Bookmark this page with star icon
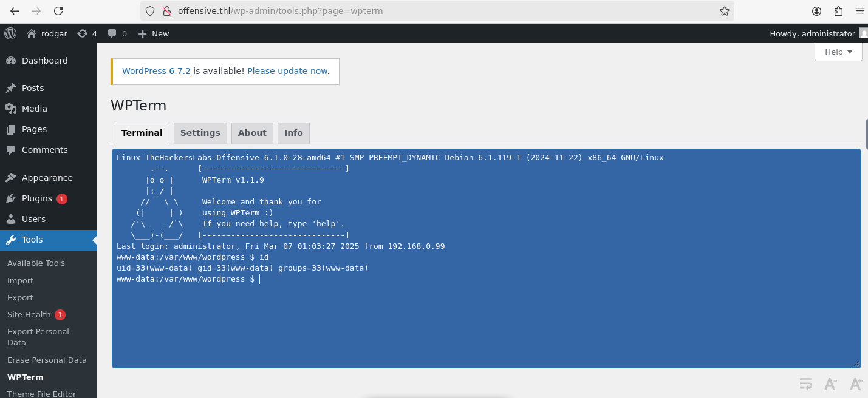Screen dimensions: 868x398 coord(724,11)
